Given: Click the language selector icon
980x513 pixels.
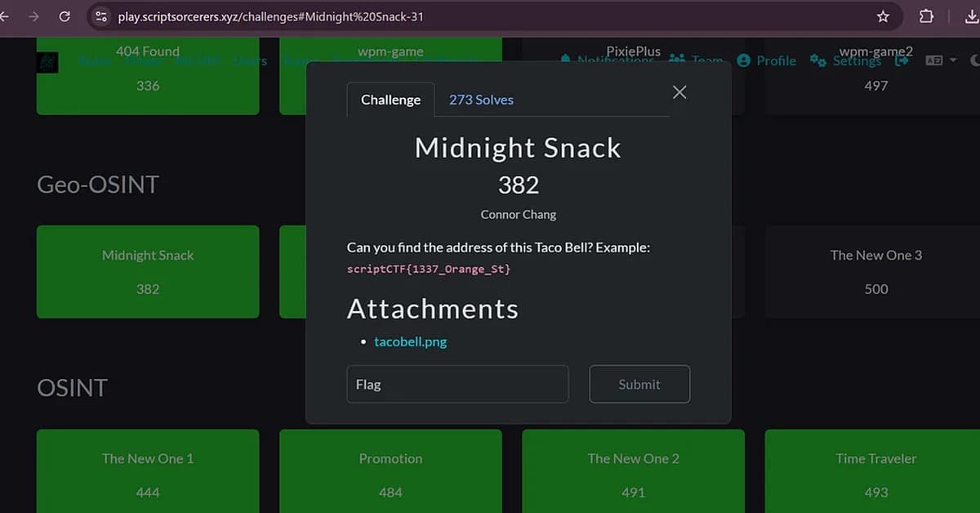Looking at the screenshot, I should pos(934,60).
